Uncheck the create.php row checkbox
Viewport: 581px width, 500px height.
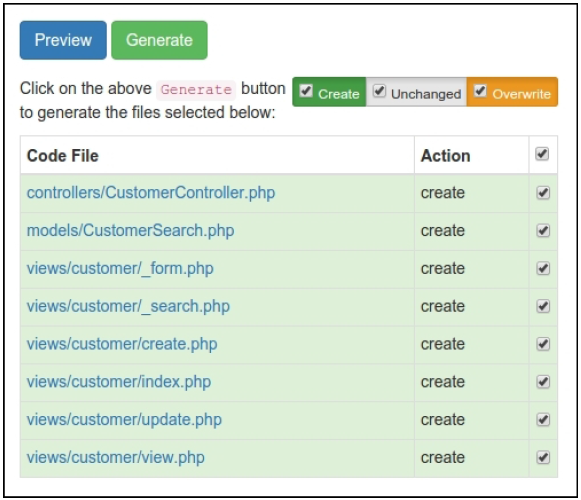(543, 344)
